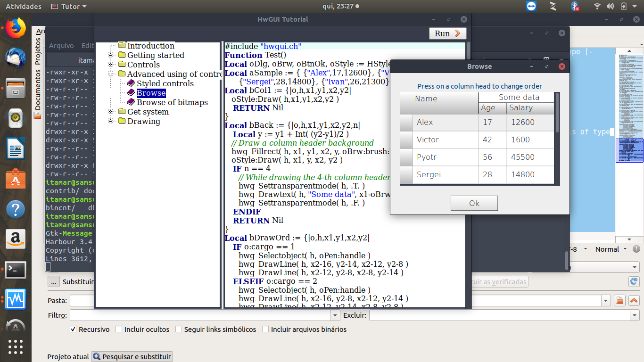
Task: Open LibreOffice Writer from the dock
Action: coord(16,150)
